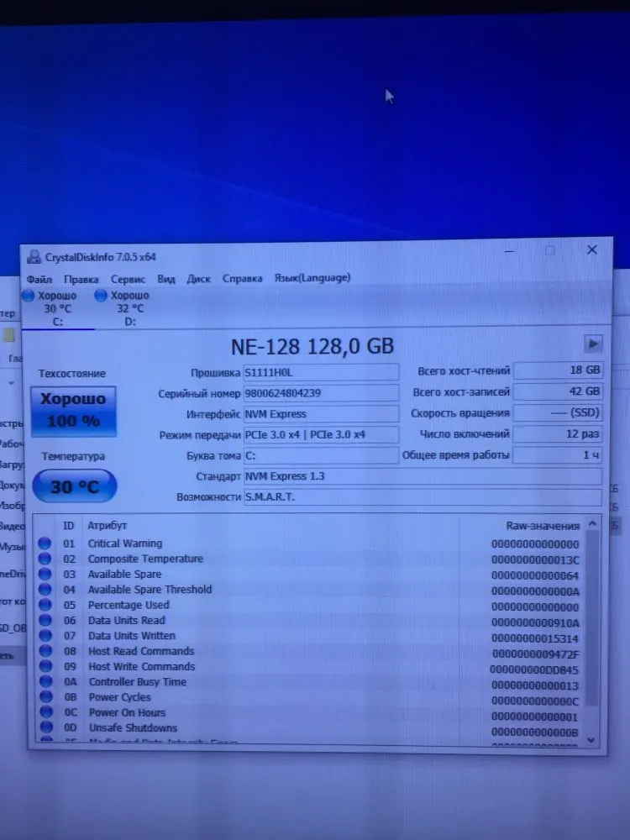
Task: Open the Справка menu
Action: coord(242,278)
